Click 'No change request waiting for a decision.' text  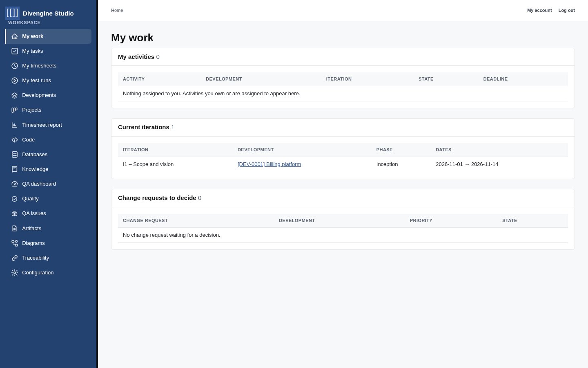point(171,235)
